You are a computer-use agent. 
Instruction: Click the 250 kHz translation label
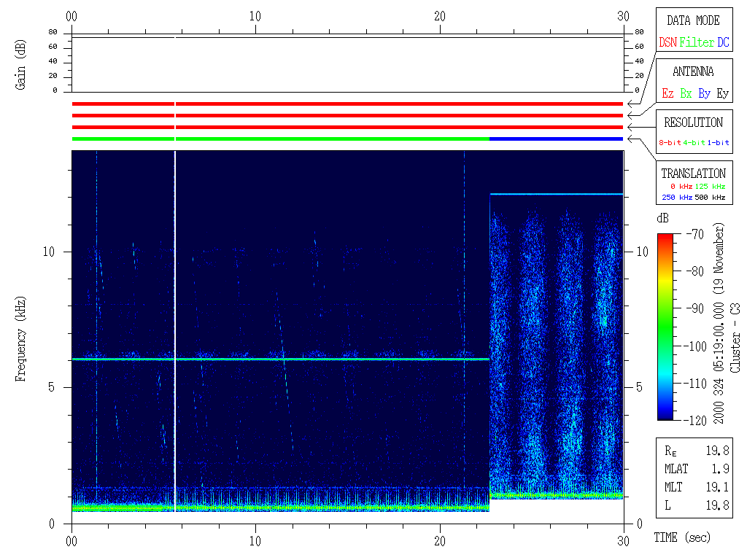(678, 197)
